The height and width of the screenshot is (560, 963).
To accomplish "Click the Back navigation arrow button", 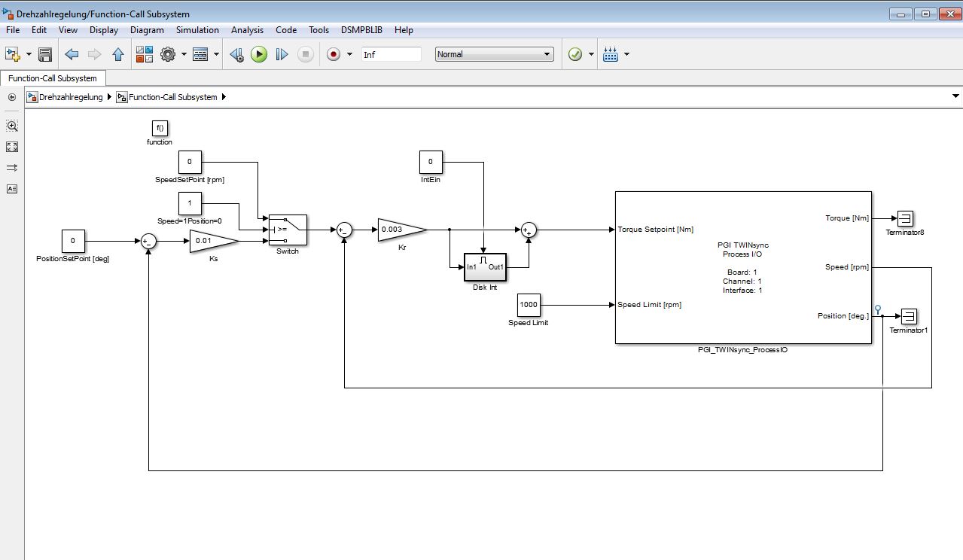I will click(72, 54).
